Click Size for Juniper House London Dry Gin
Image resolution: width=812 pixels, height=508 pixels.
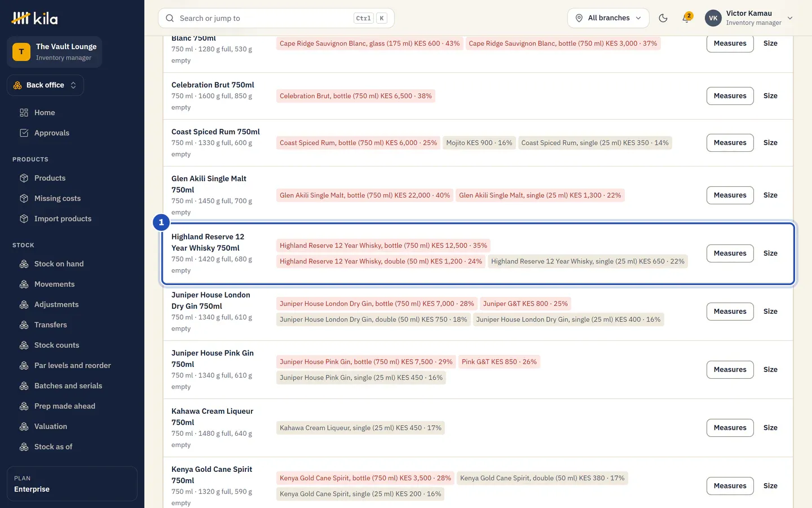tap(770, 312)
